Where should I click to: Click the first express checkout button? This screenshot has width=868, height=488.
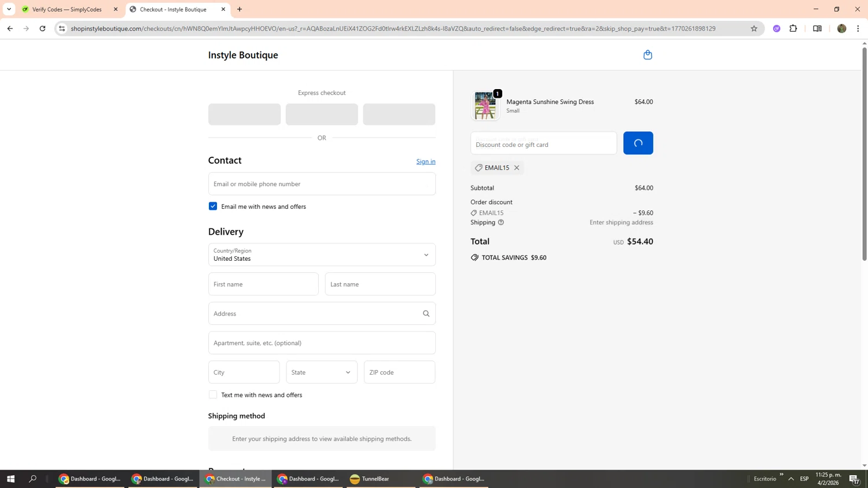click(x=244, y=114)
